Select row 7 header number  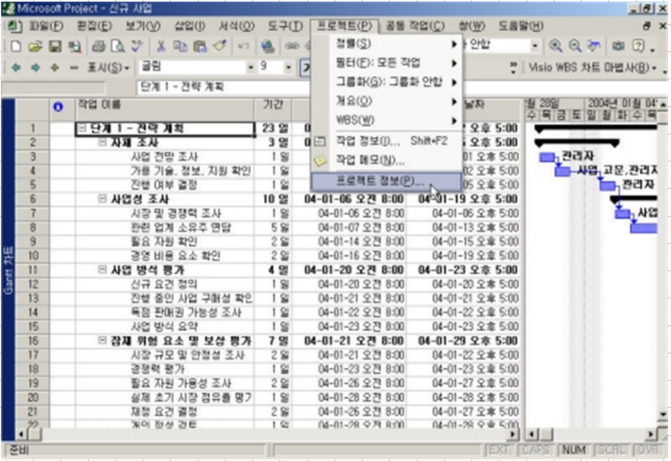33,213
